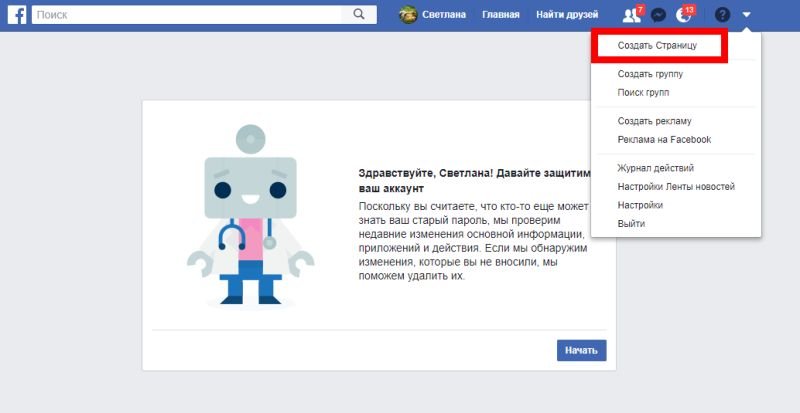Click the search magnifier icon

[x=357, y=15]
